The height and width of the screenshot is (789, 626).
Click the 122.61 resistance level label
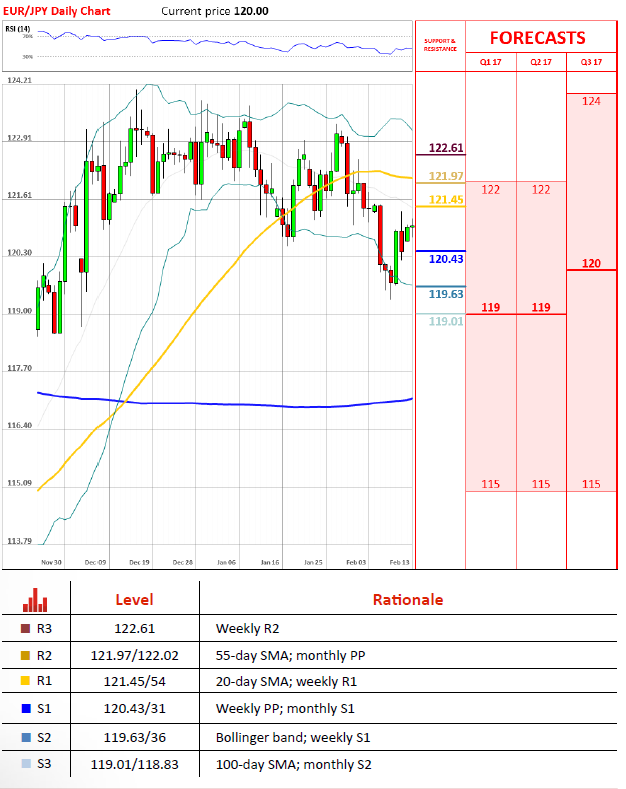(446, 148)
